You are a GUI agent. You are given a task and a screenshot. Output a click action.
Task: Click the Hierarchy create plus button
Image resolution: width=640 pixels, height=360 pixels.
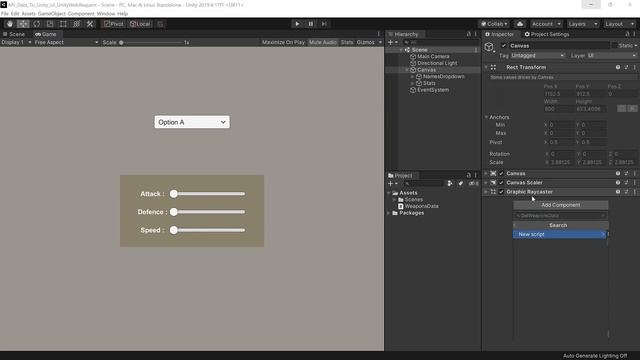392,42
